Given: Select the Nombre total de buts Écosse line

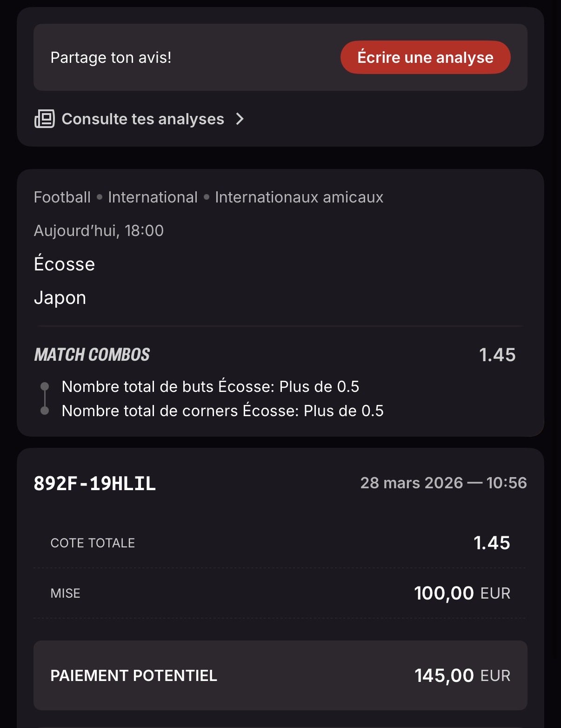Looking at the screenshot, I should pyautogui.click(x=210, y=387).
